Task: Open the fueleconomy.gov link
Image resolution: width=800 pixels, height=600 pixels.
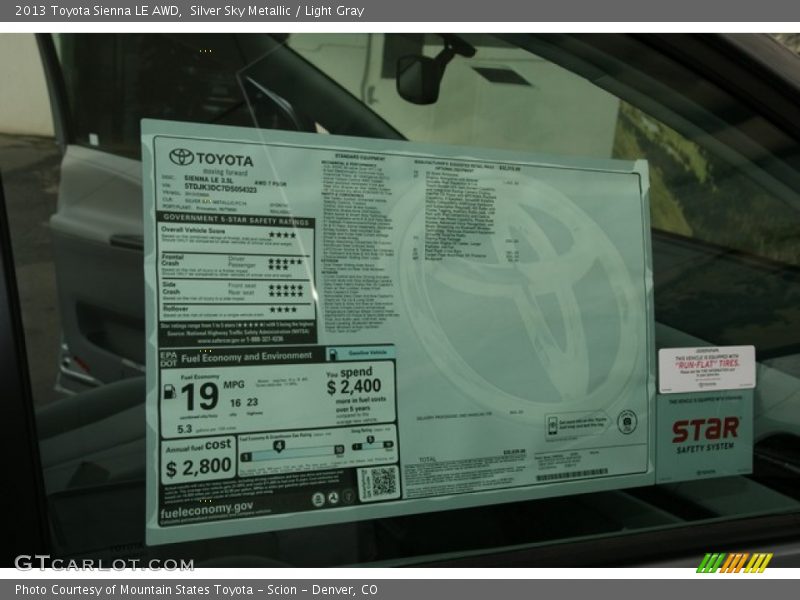Action: 206,509
